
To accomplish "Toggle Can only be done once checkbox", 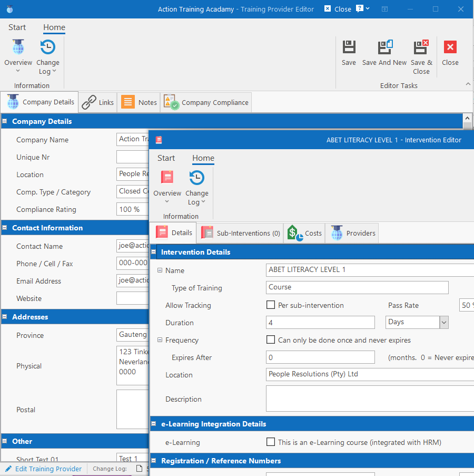I will tap(271, 339).
